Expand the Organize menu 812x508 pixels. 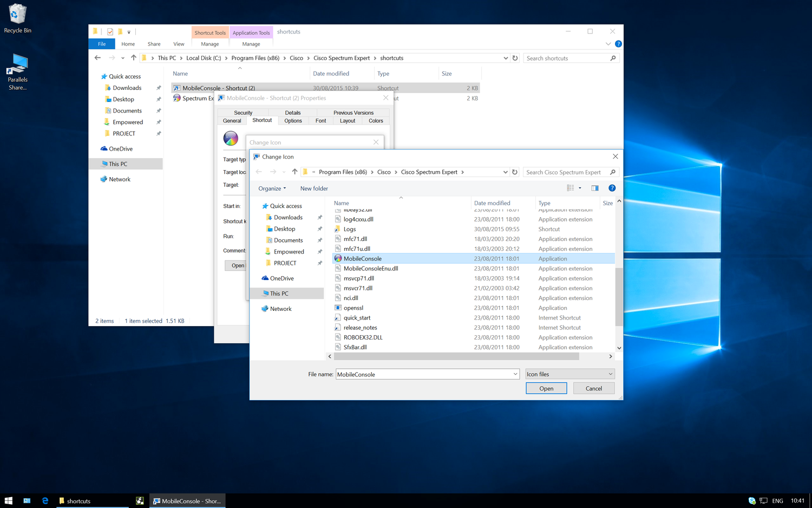(x=272, y=188)
